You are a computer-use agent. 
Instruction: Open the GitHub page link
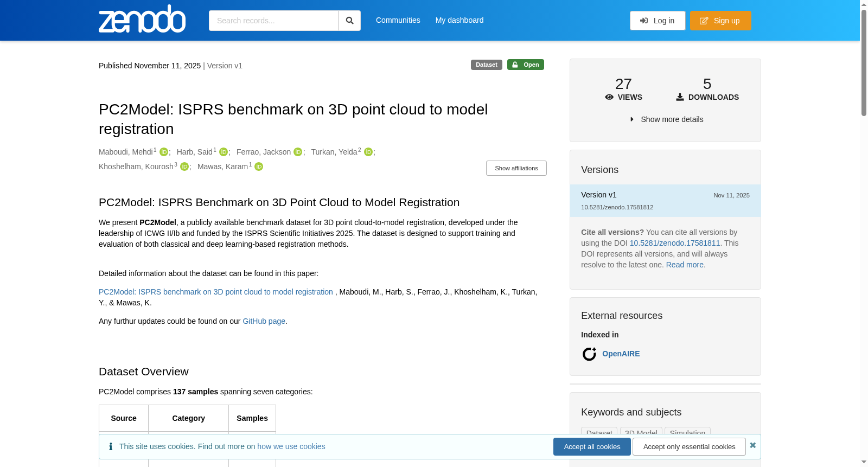[x=264, y=321]
